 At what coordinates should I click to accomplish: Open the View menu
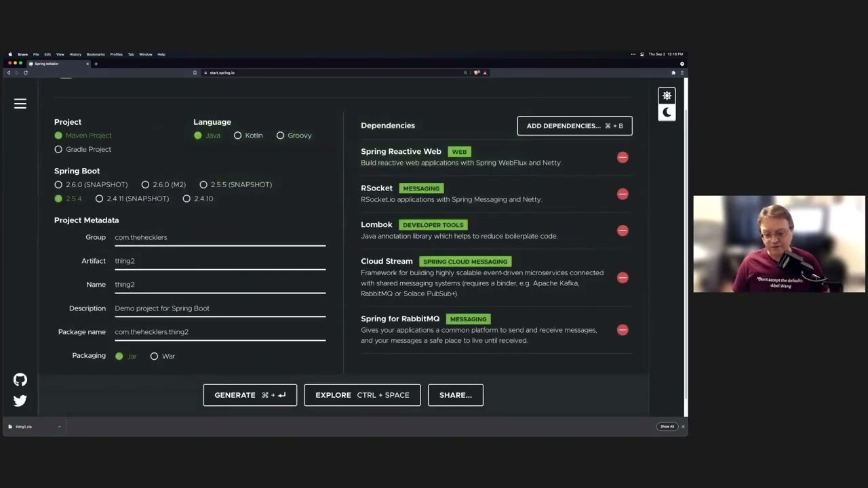click(60, 54)
